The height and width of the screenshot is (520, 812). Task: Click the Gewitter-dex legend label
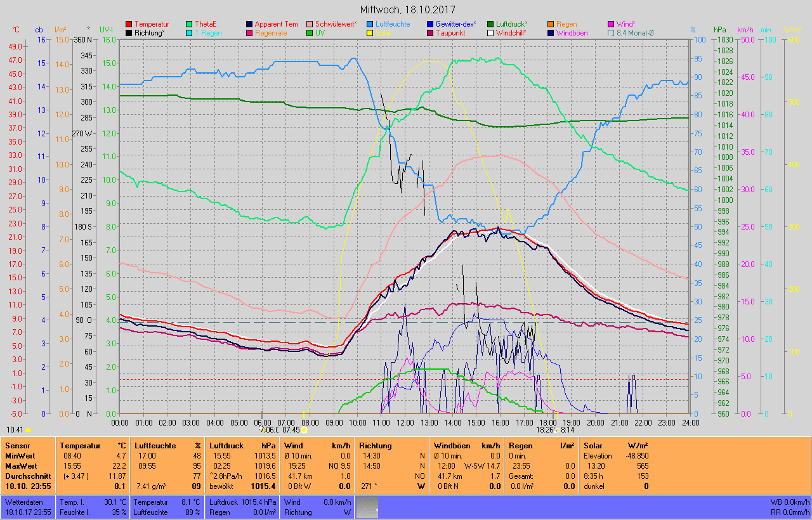[x=455, y=24]
